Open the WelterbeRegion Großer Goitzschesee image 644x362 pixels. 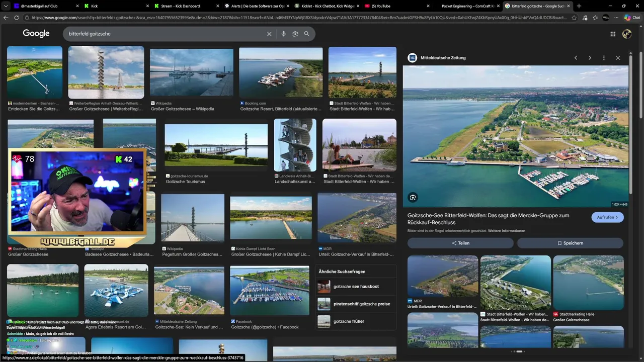[106, 72]
